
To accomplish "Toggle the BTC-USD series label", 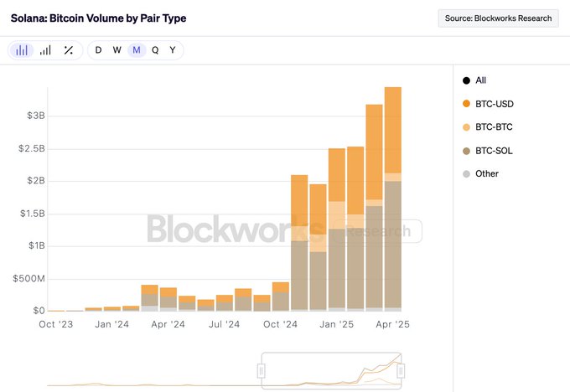I will (x=494, y=104).
